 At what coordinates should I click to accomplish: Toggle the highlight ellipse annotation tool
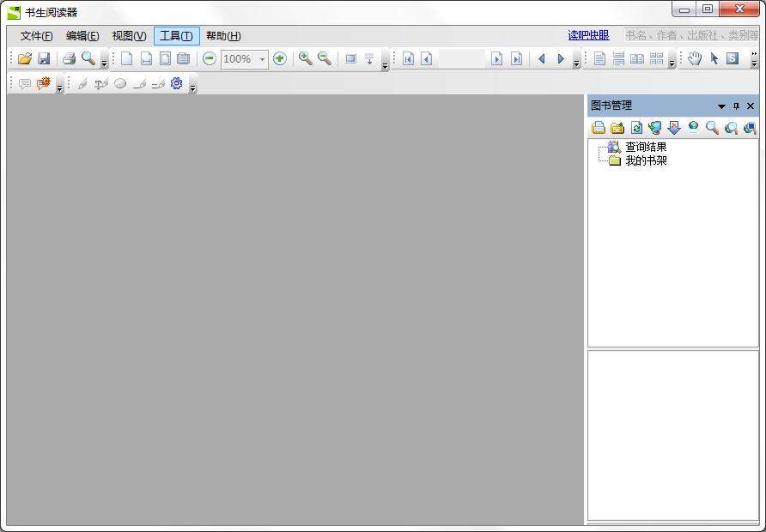coord(120,83)
